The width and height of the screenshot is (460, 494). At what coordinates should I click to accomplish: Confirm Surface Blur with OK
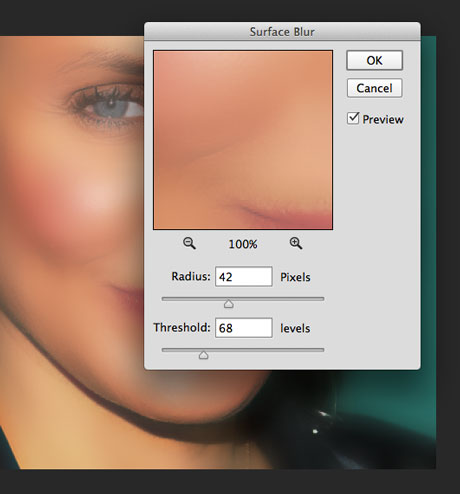coord(374,60)
